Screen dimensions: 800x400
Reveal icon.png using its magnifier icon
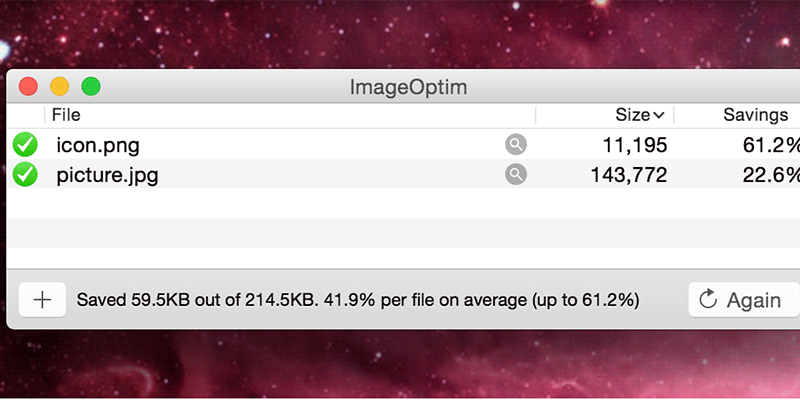tap(516, 145)
